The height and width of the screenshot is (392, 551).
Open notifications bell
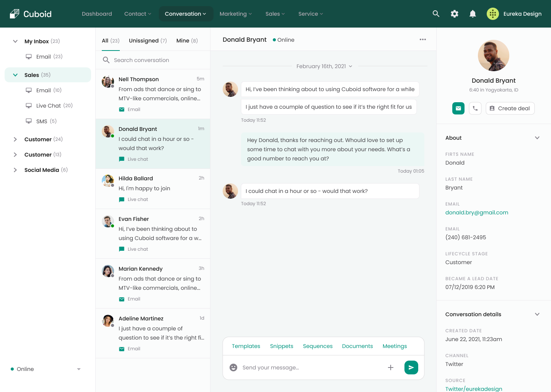click(x=473, y=14)
